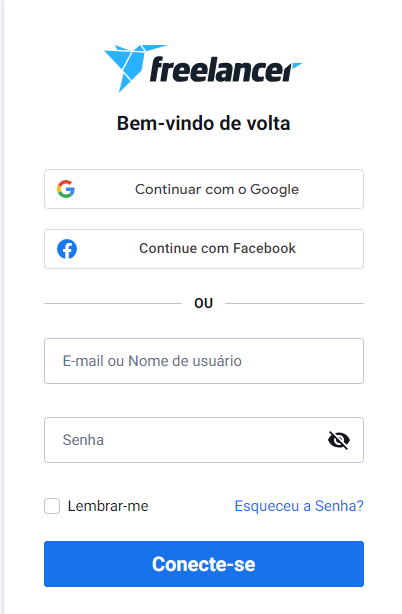Screen dimensions: 402x614
Task: Focus the 'E-mail ou Nome de usuário' field
Action: (204, 361)
